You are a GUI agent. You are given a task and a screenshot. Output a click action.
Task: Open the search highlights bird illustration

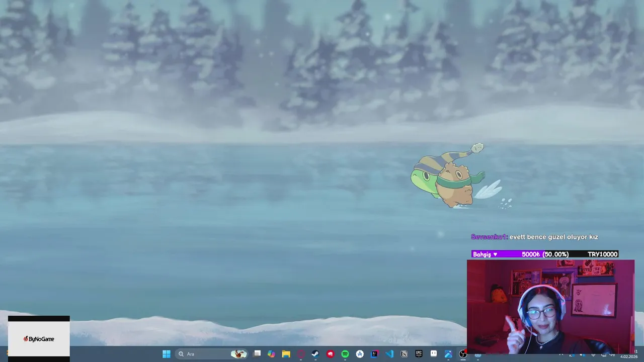click(239, 354)
